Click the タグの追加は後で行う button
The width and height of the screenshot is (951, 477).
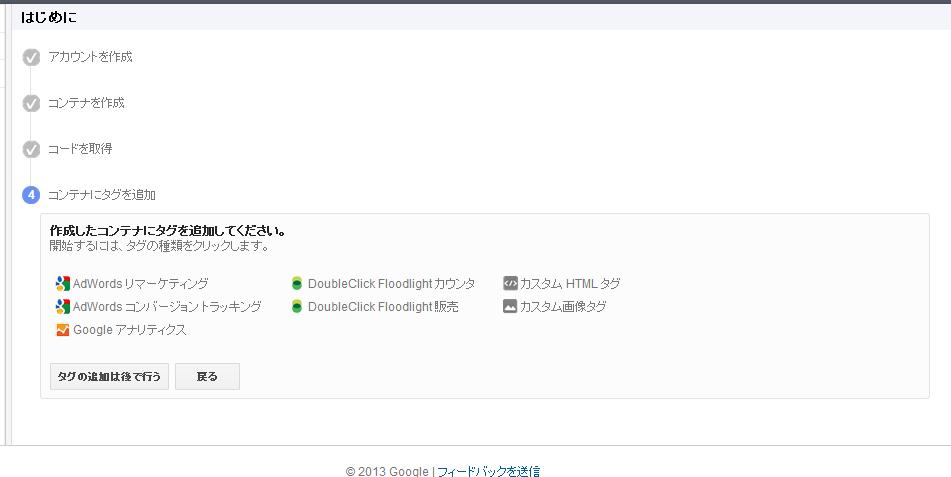click(109, 376)
